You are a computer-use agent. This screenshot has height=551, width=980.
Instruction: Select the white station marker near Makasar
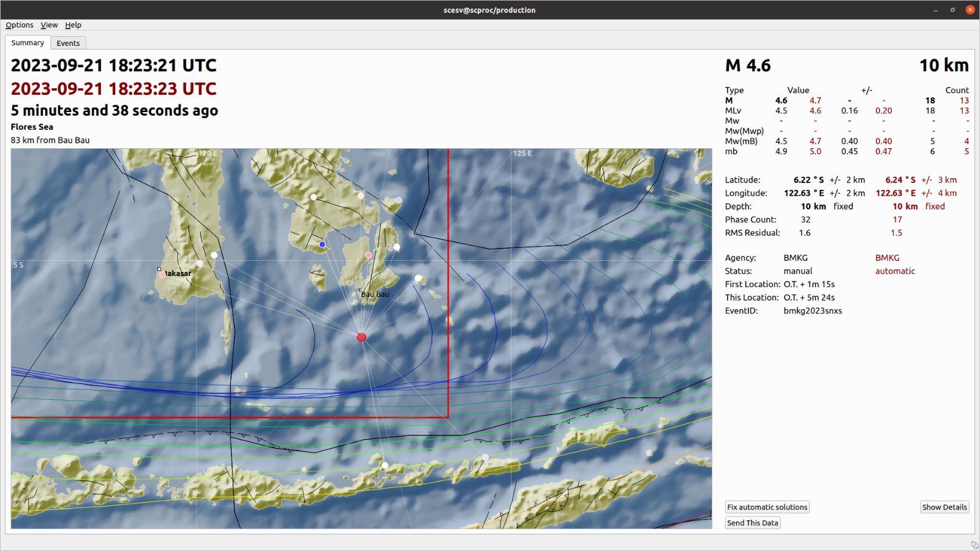[x=214, y=253]
